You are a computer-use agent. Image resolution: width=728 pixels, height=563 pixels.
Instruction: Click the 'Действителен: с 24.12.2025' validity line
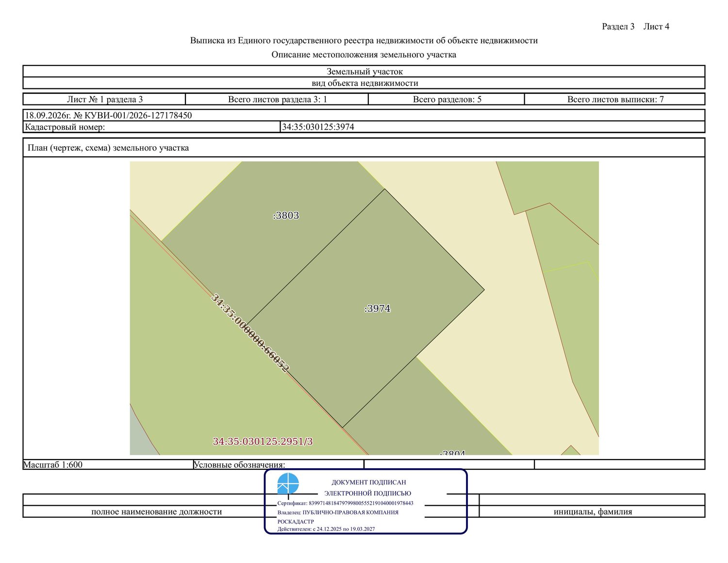326,529
